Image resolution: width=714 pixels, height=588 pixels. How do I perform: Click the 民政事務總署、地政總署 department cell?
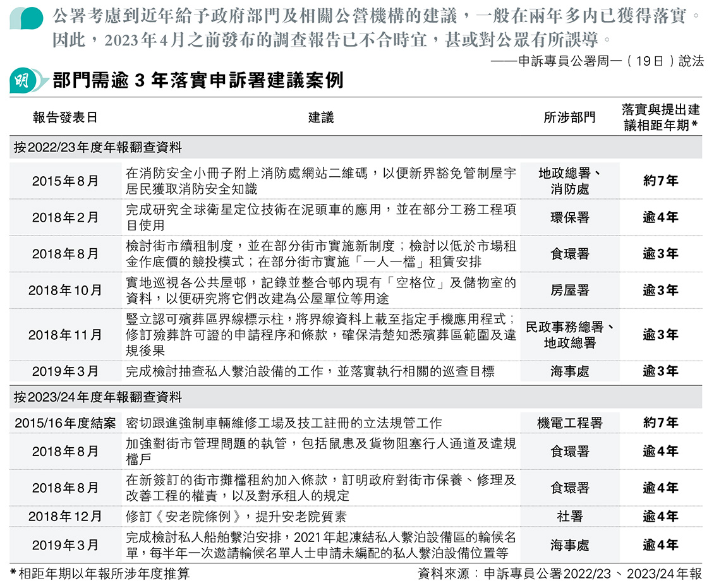tap(569, 335)
